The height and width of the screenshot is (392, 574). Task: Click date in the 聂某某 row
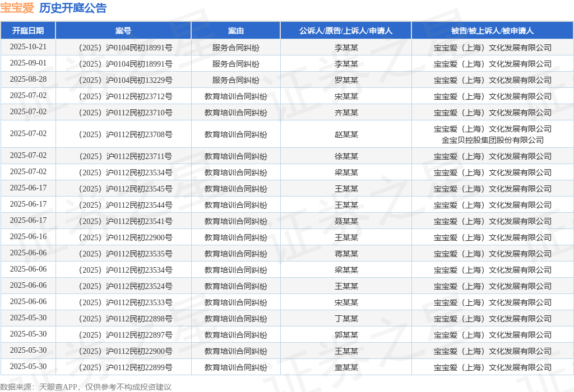pyautogui.click(x=28, y=221)
